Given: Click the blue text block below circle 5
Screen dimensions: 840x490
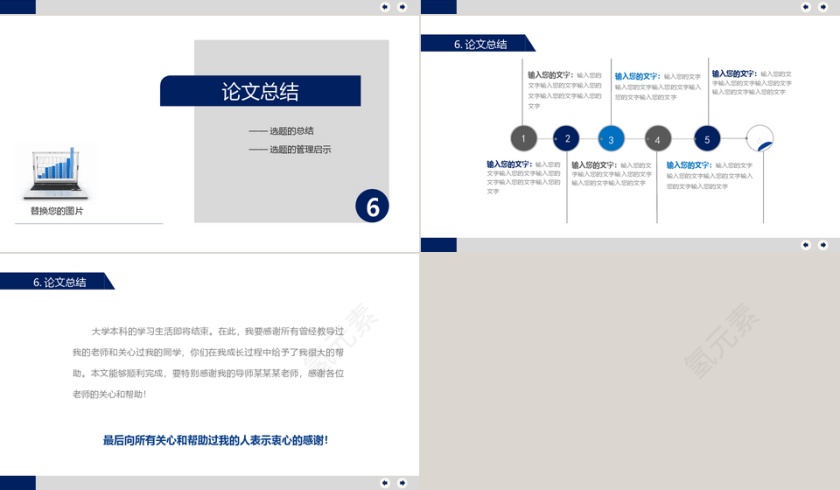Looking at the screenshot, I should point(709,175).
